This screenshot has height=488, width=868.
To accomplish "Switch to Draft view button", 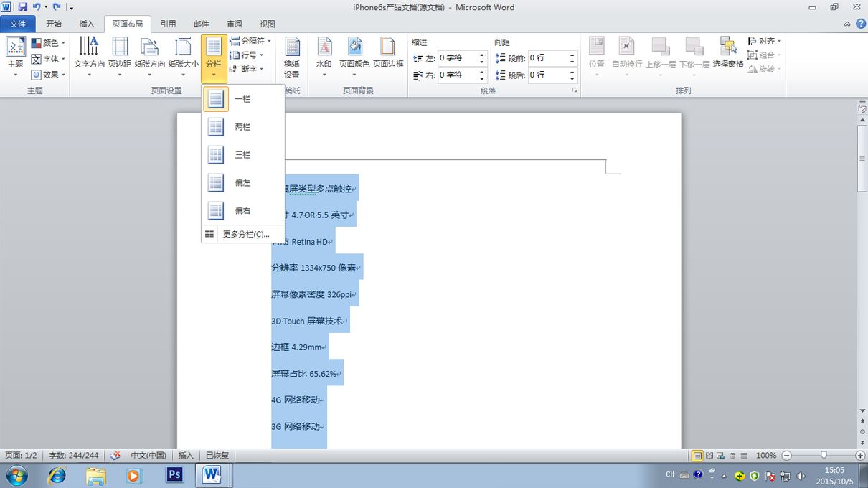I will 744,456.
